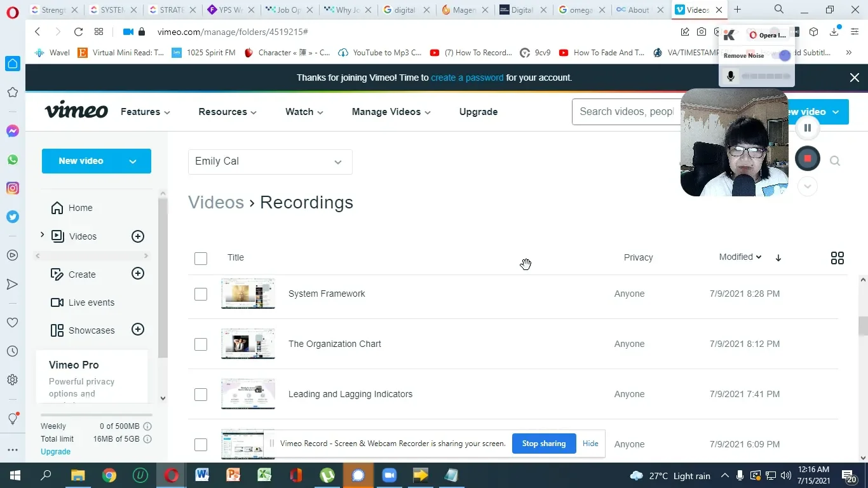Click Stop sharing button

tap(544, 444)
